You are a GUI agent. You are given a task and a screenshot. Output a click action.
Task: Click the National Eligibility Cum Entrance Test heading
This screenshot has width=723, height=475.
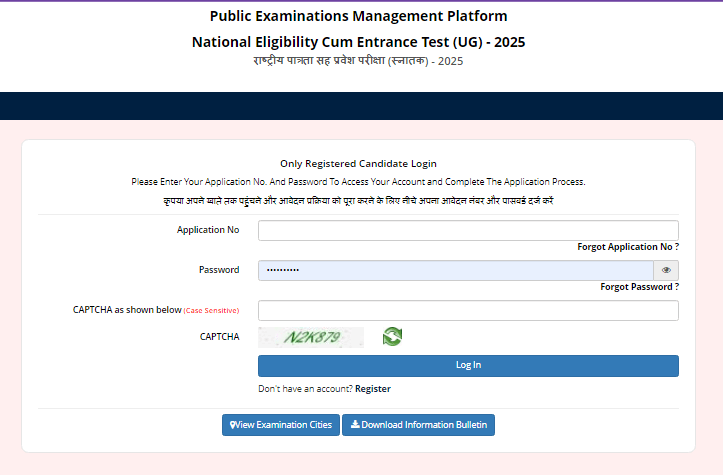tap(358, 42)
